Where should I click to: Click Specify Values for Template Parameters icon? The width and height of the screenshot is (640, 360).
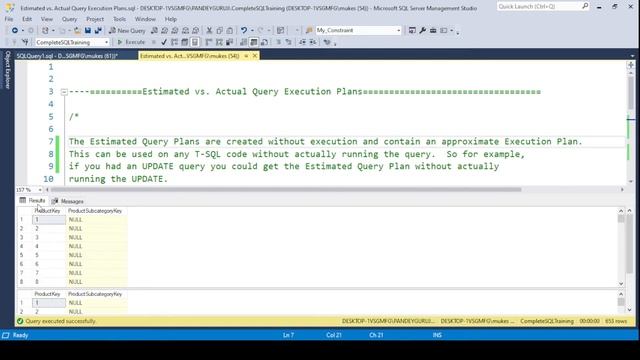pos(327,42)
